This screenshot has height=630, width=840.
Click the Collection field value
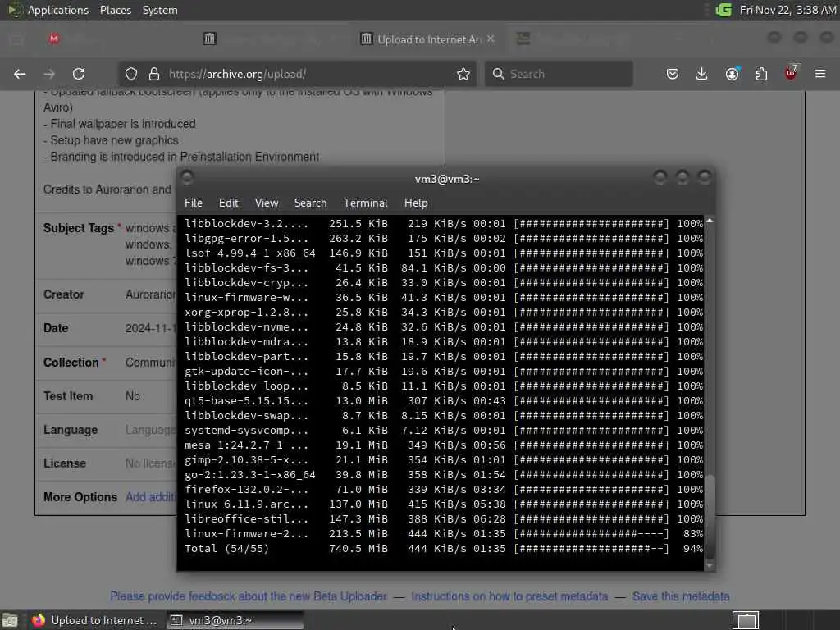point(150,363)
